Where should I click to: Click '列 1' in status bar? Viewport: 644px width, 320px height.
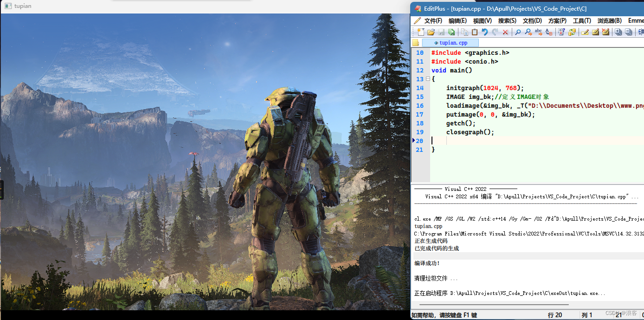coord(587,315)
